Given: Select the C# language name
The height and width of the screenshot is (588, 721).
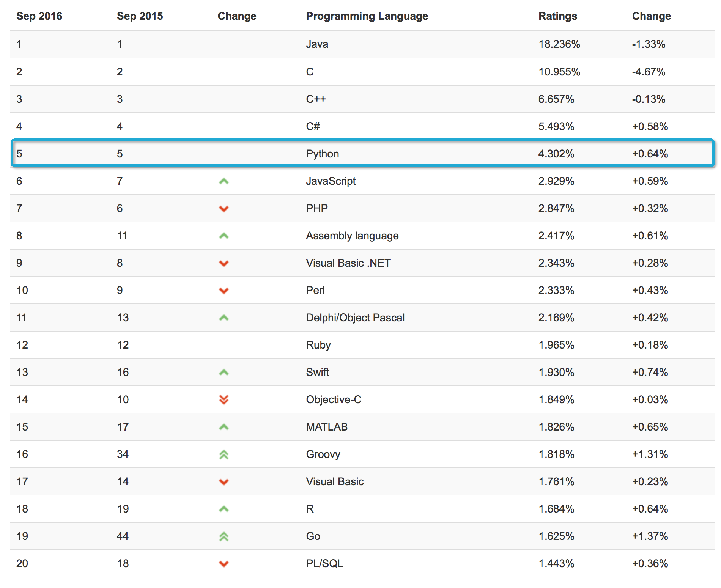Looking at the screenshot, I should (x=313, y=126).
